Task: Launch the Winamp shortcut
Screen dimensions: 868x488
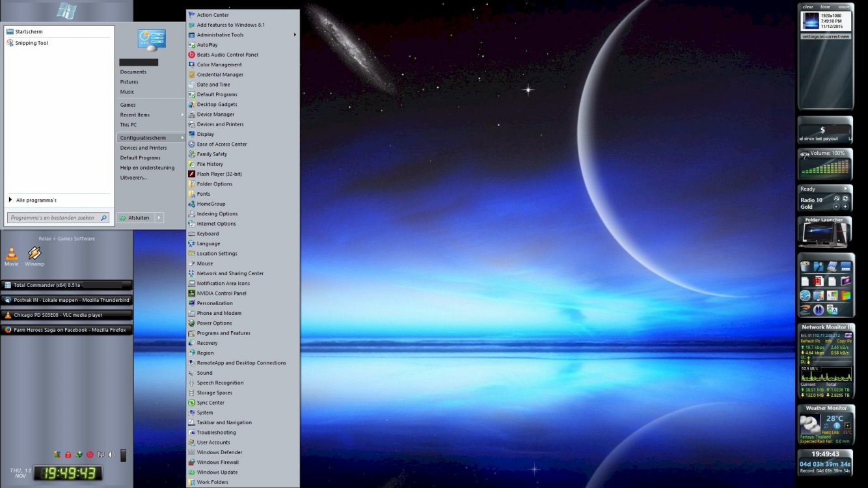Action: [34, 256]
